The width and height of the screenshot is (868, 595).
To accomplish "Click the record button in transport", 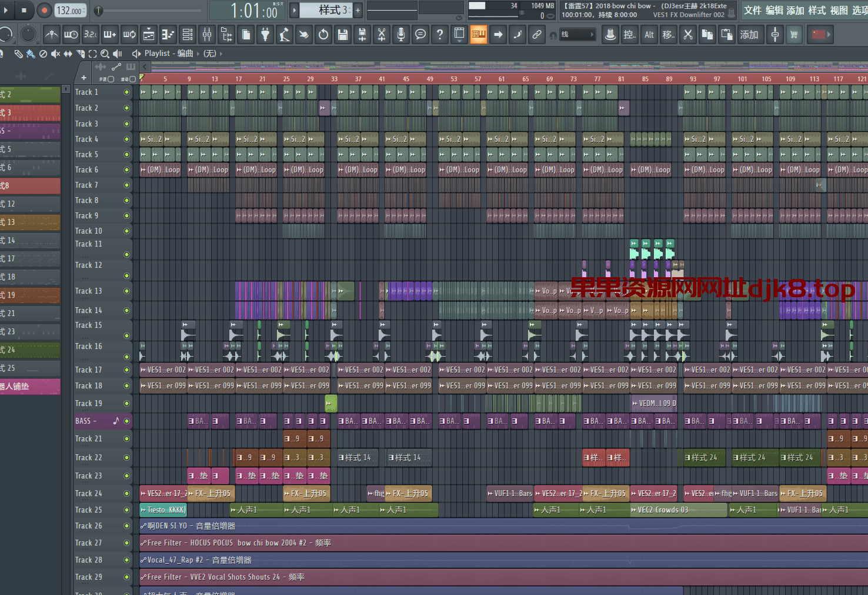I will (44, 11).
